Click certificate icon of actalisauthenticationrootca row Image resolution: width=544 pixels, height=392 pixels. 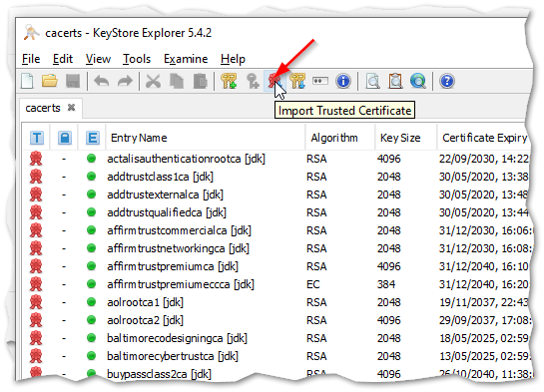click(36, 159)
